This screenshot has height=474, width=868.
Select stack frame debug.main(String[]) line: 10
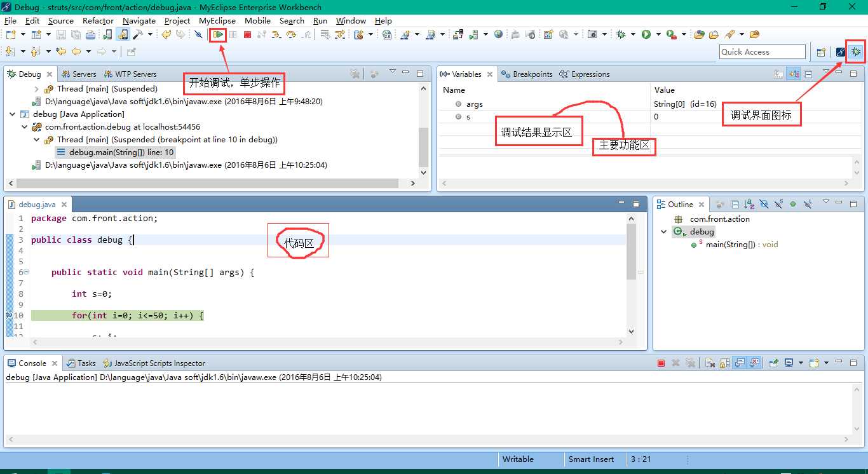[115, 152]
